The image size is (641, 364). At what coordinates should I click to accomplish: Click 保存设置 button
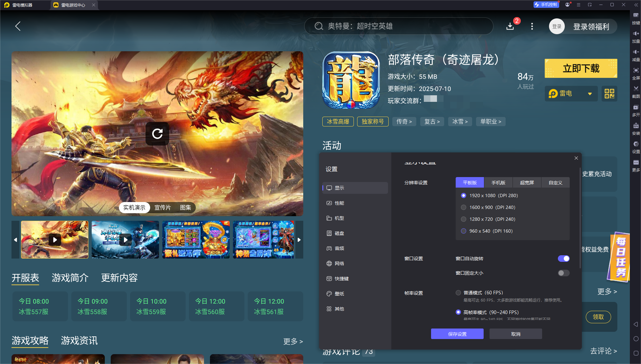tap(457, 334)
